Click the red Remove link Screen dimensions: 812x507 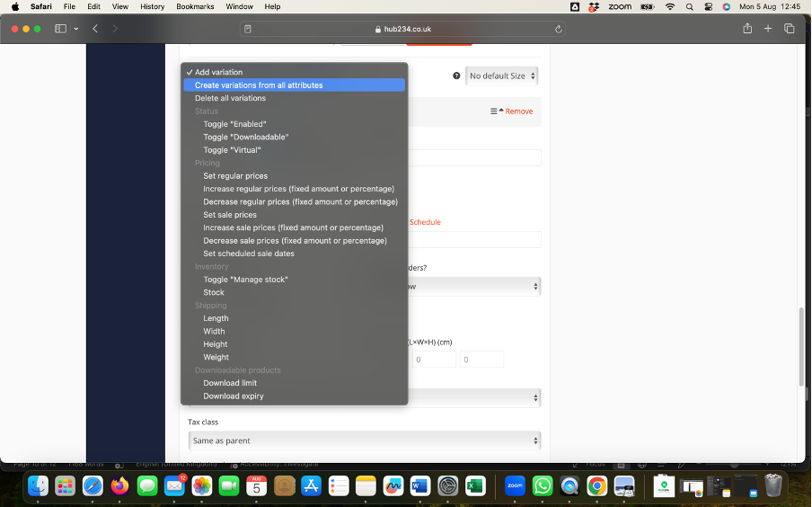click(518, 111)
